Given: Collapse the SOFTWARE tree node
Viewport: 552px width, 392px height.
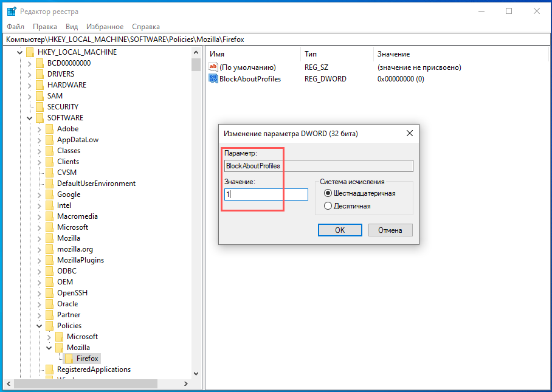Looking at the screenshot, I should (30, 119).
